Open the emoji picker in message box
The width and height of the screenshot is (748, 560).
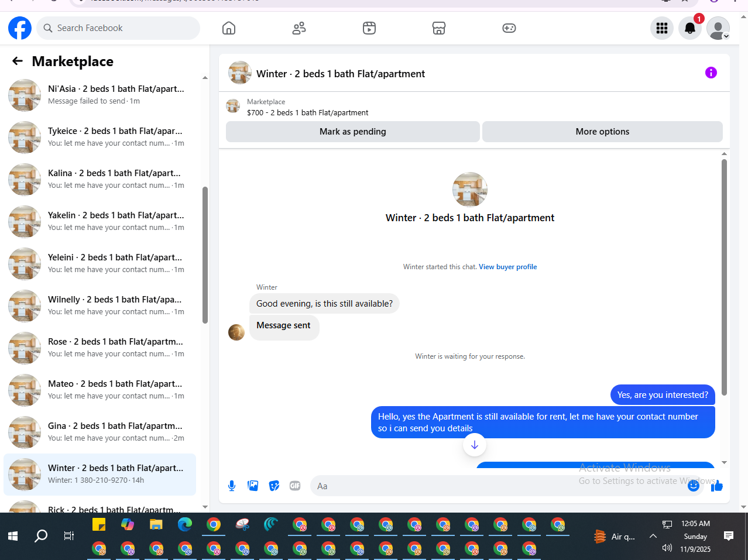click(x=694, y=486)
